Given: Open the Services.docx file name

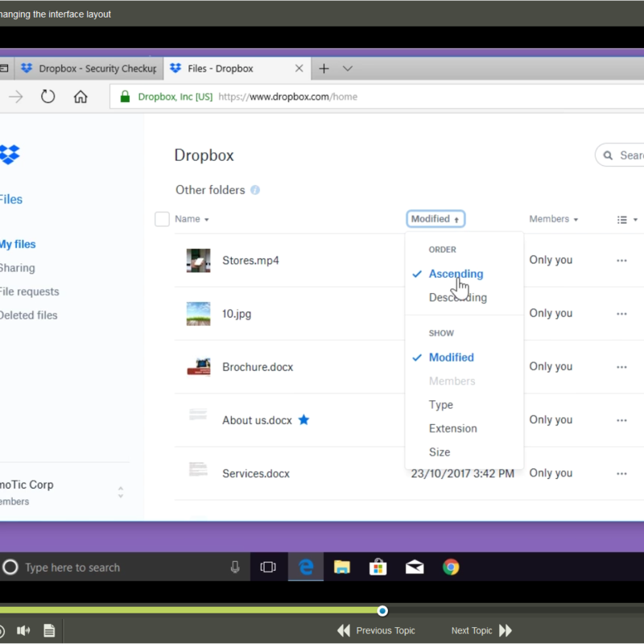Looking at the screenshot, I should coord(256,473).
